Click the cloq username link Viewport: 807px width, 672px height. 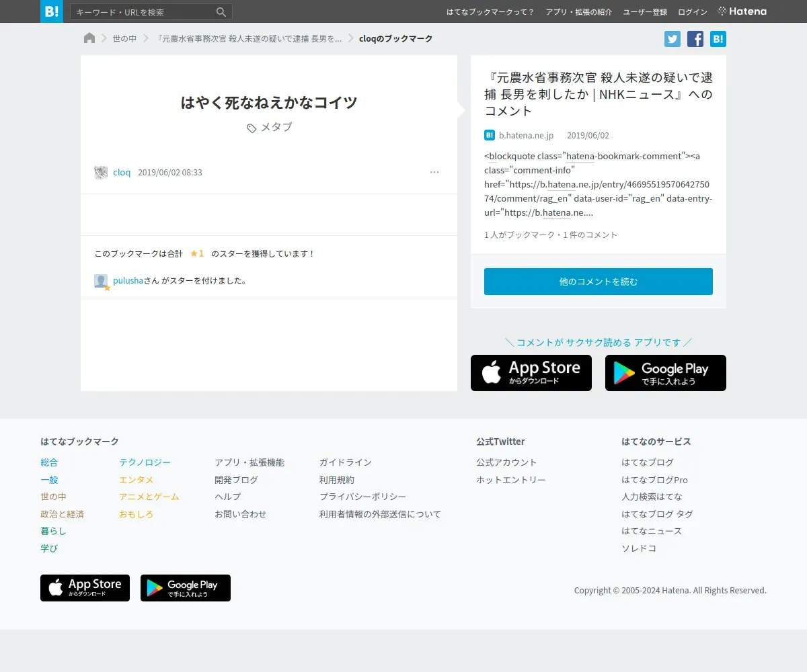[x=122, y=173]
